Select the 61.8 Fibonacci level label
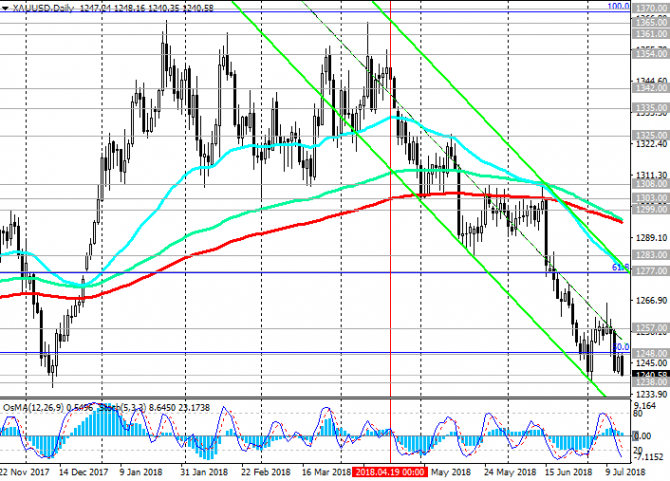Viewport: 670px width, 481px height. 620,267
